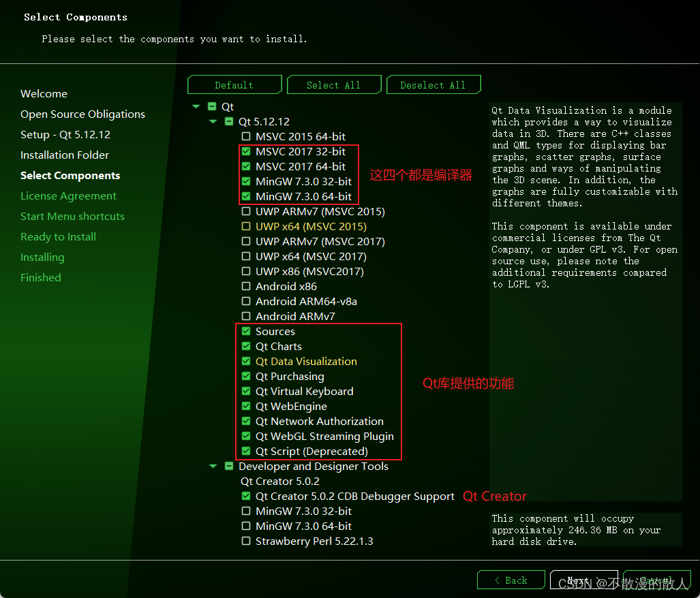Select Qt Data Visualization row label

click(x=306, y=361)
